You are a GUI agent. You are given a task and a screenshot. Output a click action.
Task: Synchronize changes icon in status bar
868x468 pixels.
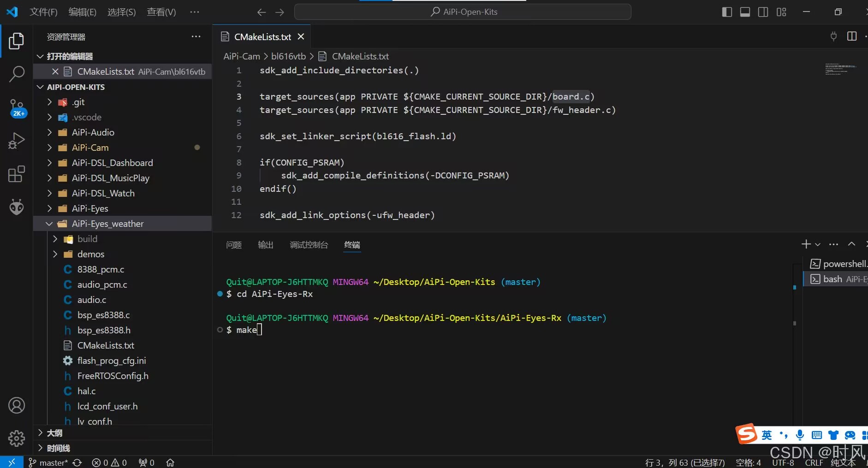(x=77, y=462)
